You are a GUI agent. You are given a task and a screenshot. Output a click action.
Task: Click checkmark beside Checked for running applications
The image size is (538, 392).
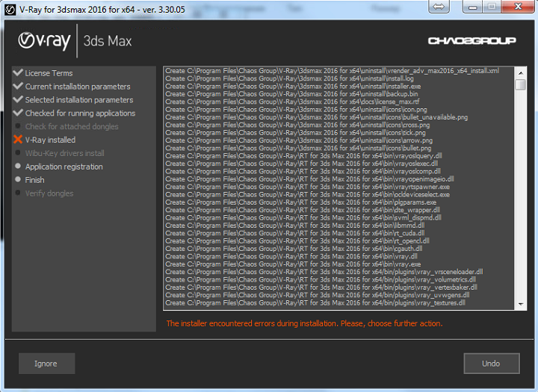18,113
